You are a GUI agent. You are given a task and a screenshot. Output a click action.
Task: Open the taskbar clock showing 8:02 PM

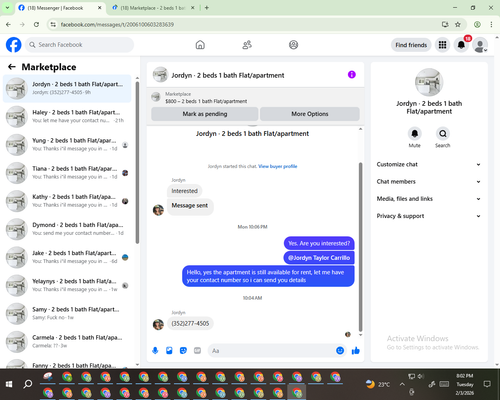coord(465,384)
